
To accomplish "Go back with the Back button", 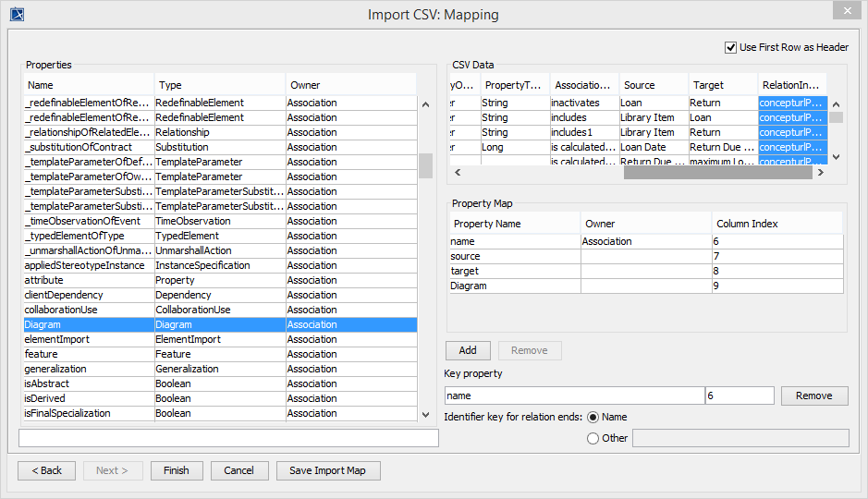I will tap(46, 470).
